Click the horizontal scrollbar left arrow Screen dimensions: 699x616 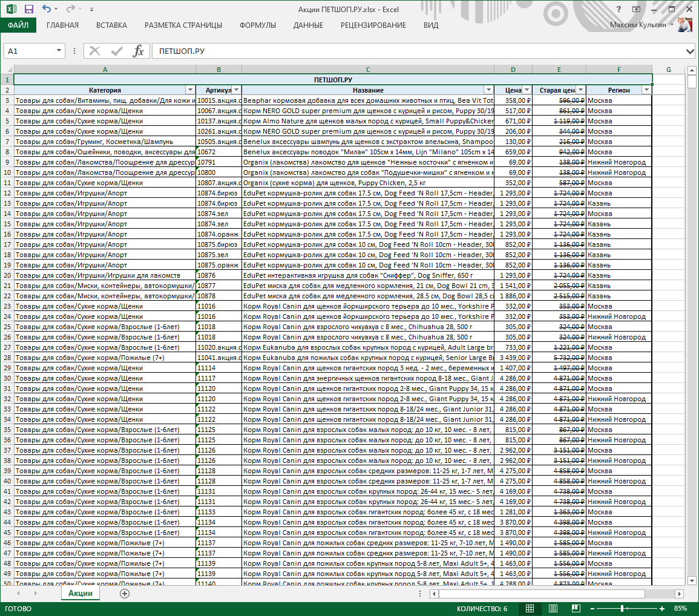(x=434, y=594)
